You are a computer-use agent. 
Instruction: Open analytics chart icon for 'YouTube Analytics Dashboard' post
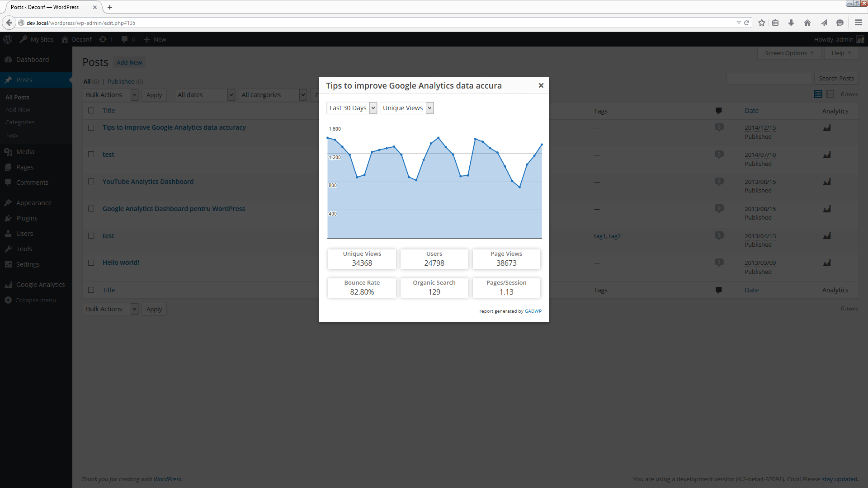[x=827, y=182]
